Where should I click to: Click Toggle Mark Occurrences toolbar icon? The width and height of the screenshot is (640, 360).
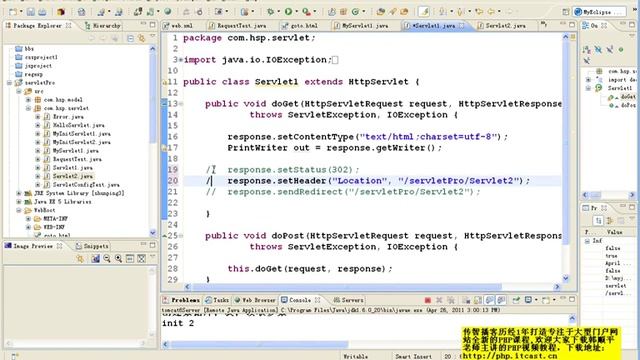(x=424, y=12)
